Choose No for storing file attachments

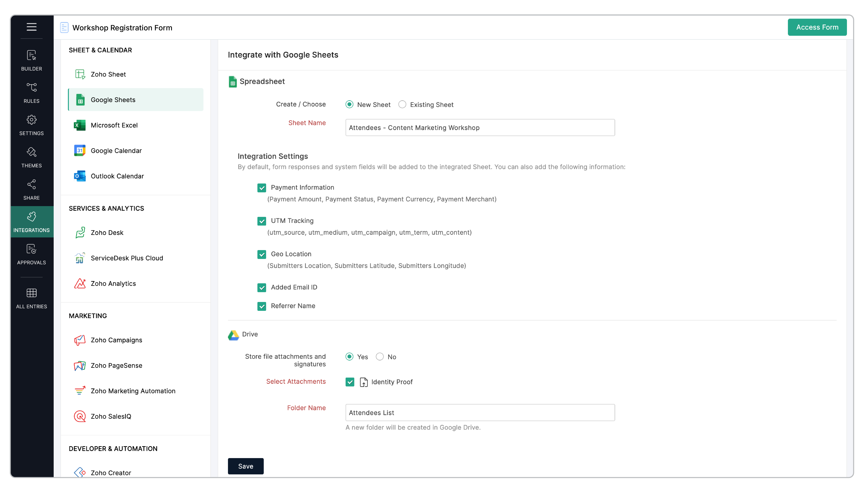click(x=379, y=357)
